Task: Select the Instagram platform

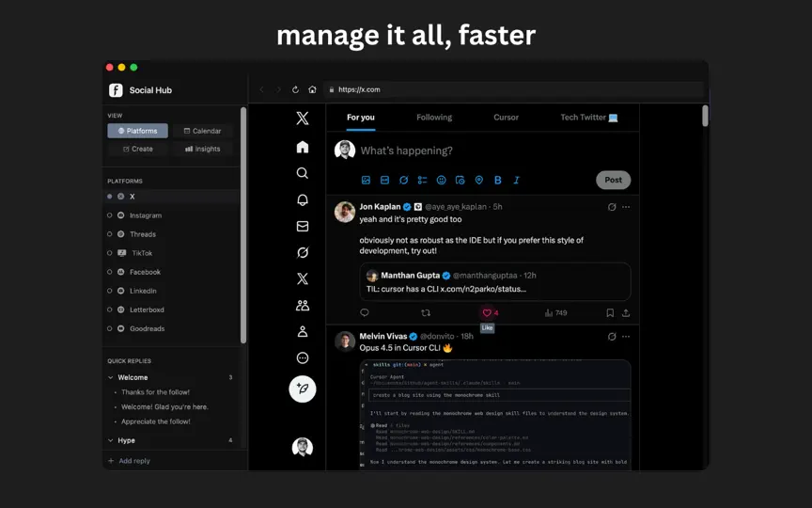Action: 171,215
